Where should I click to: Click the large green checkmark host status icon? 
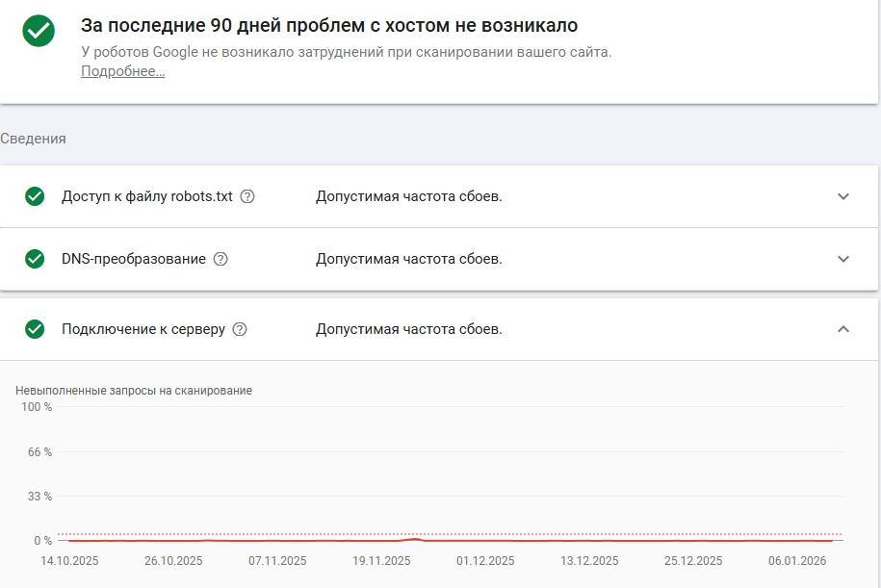click(x=39, y=31)
